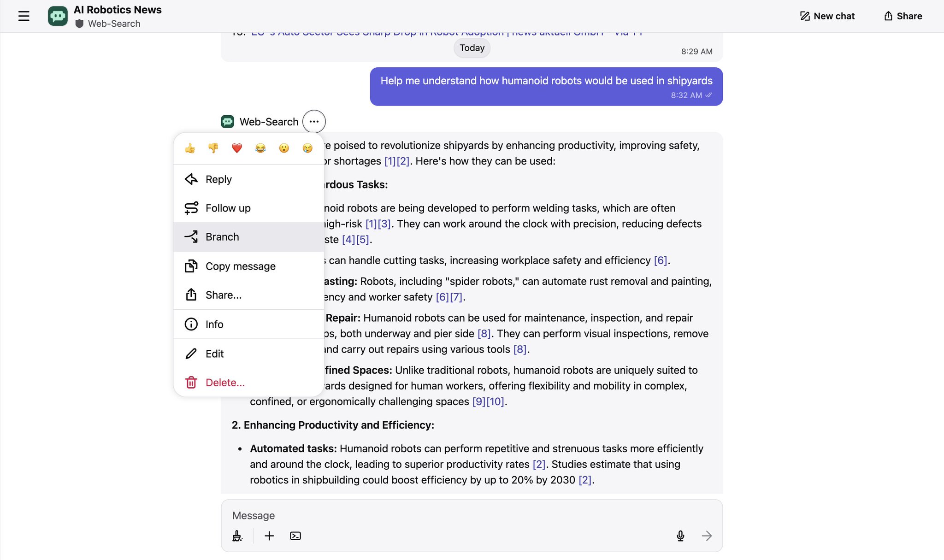This screenshot has height=560, width=944.
Task: Open the three-dot message options button
Action: (x=314, y=122)
